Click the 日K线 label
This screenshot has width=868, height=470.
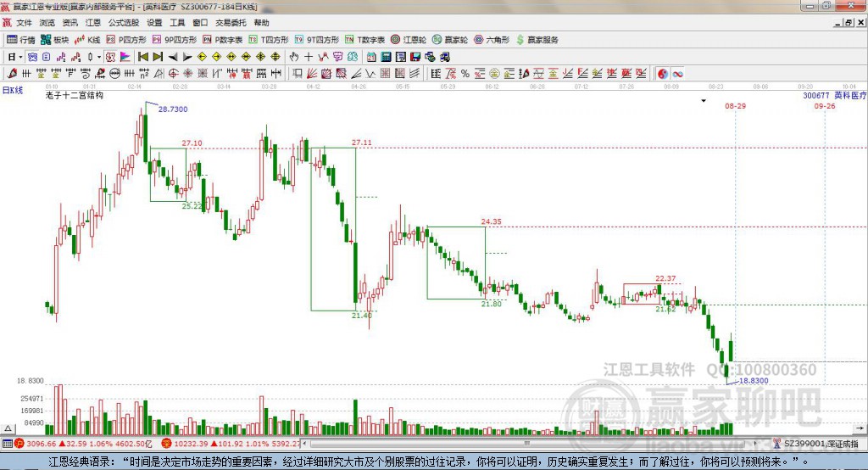point(12,90)
